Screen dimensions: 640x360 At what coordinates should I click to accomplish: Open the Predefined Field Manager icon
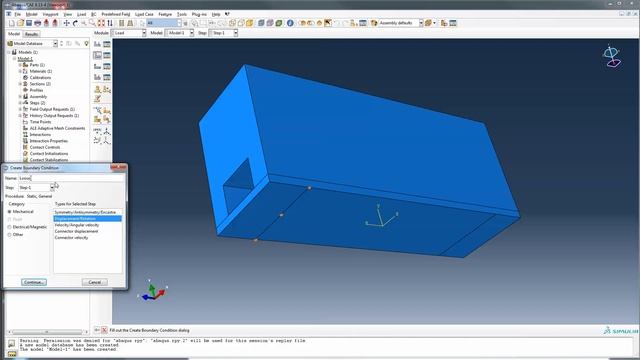pyautogui.click(x=107, y=66)
